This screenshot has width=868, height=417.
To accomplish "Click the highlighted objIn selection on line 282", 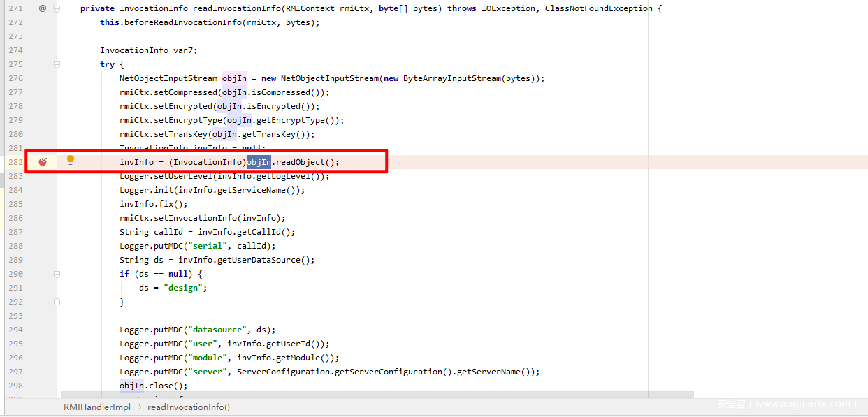I will 259,162.
